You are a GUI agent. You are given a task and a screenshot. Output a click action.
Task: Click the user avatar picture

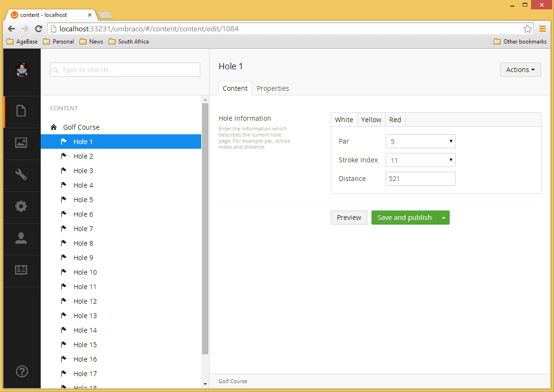22,70
